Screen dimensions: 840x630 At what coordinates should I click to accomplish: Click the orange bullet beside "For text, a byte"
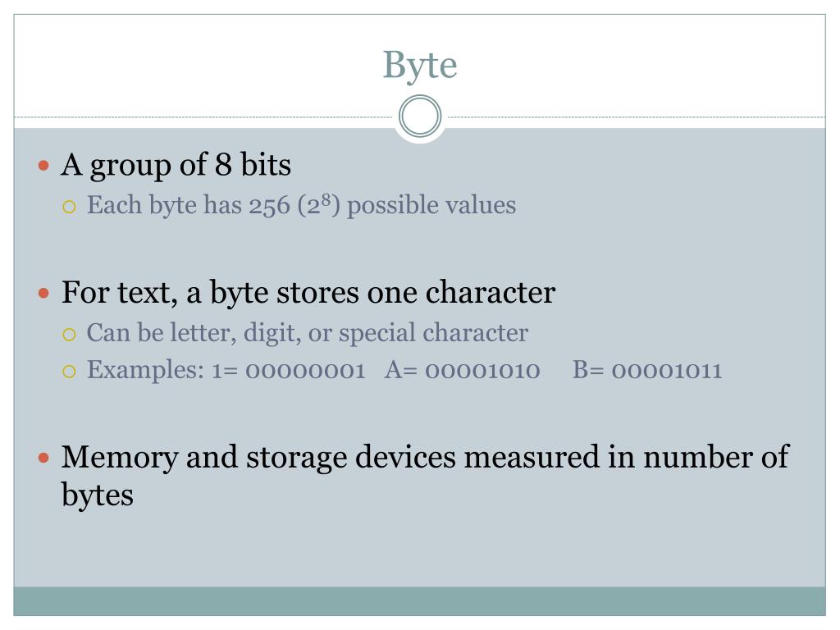click(45, 293)
